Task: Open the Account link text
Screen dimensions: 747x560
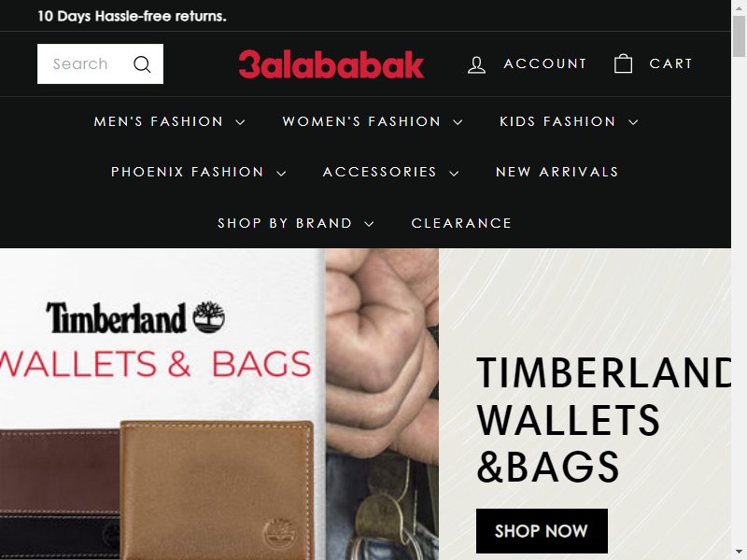Action: tap(545, 63)
